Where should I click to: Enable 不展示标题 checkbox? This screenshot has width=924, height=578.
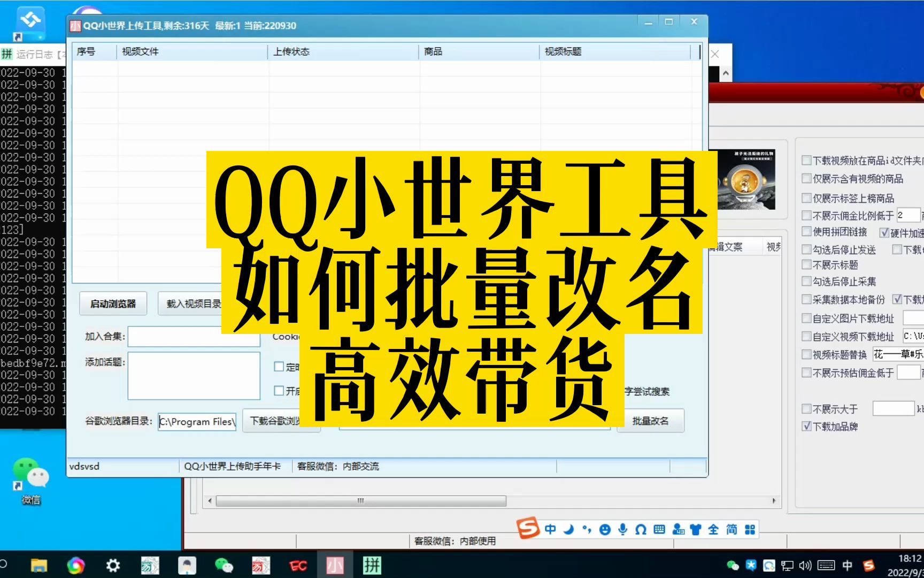806,264
